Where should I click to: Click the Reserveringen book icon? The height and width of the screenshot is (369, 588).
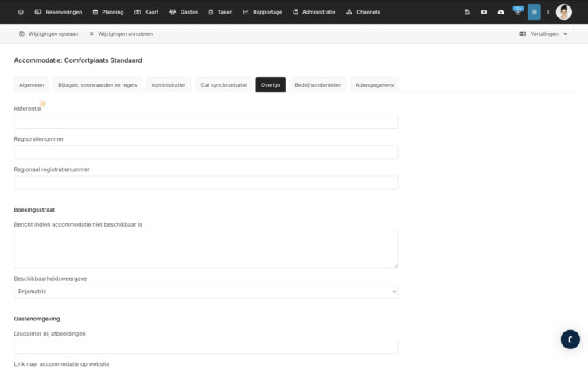(x=38, y=12)
